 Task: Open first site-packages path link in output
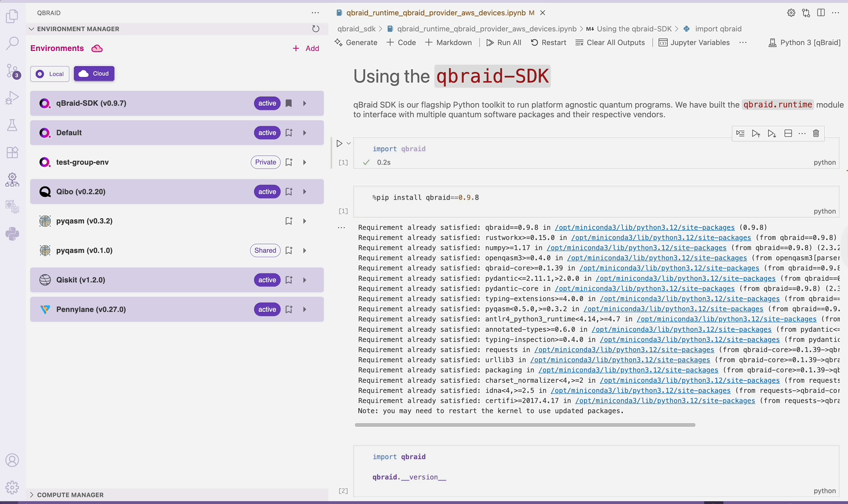click(x=644, y=227)
